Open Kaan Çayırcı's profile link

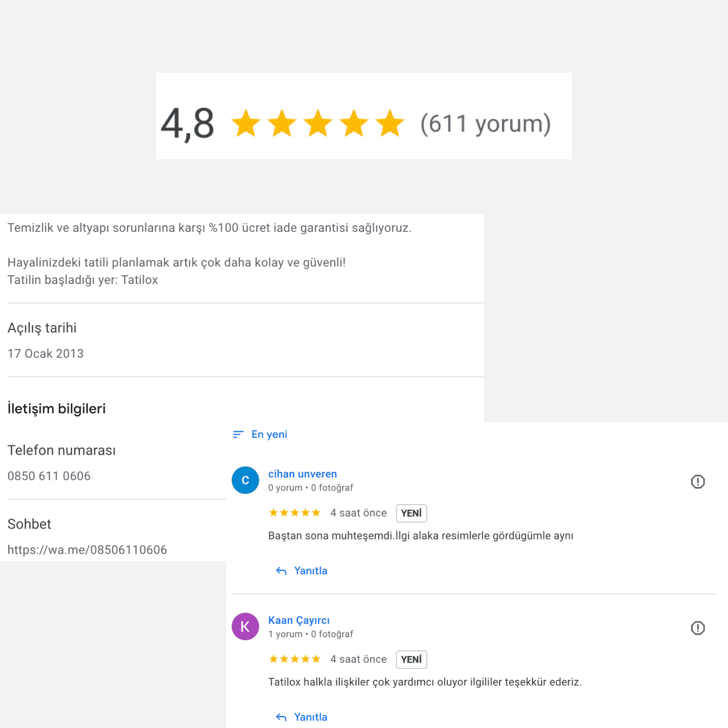(299, 620)
